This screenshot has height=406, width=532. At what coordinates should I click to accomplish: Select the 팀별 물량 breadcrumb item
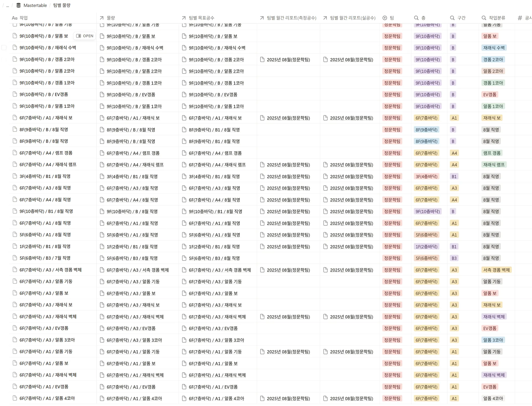[62, 5]
